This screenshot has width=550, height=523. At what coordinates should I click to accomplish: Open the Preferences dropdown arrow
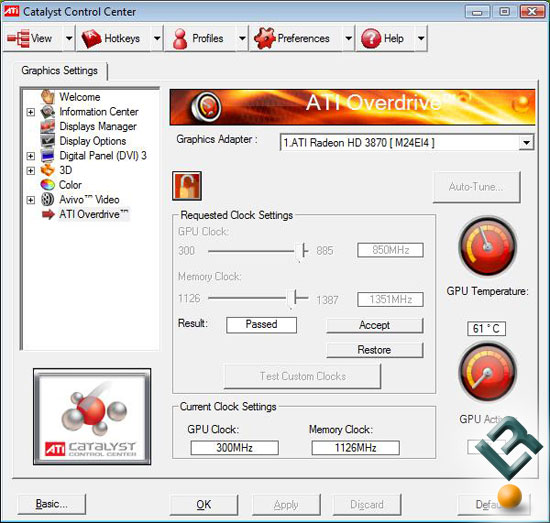point(348,38)
